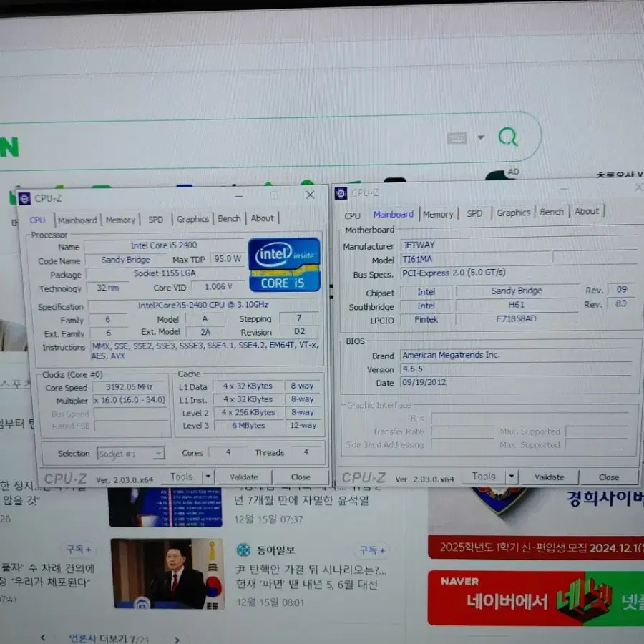
Task: Click the Intel Core i5 2400 name field
Action: [x=164, y=245]
